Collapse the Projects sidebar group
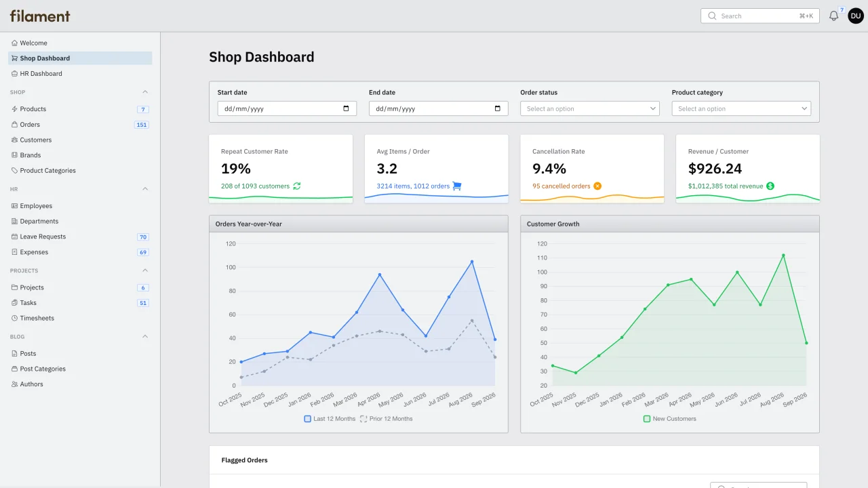Image resolution: width=868 pixels, height=488 pixels. [x=144, y=270]
